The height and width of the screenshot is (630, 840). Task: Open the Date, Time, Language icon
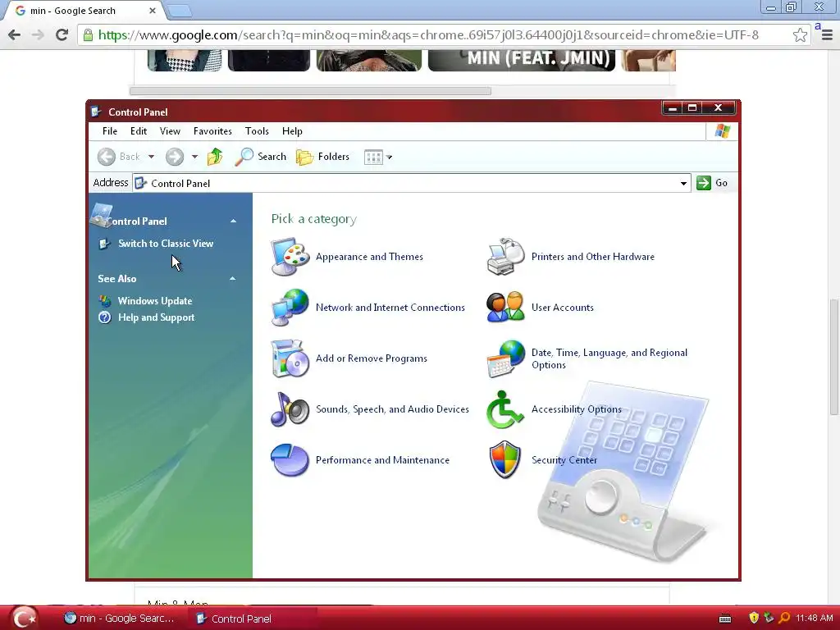[505, 358]
